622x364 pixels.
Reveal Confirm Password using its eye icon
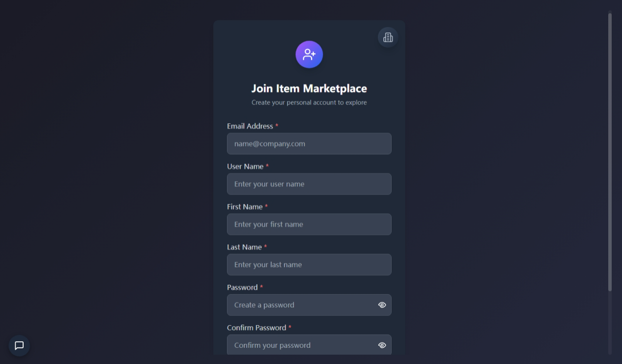click(382, 345)
